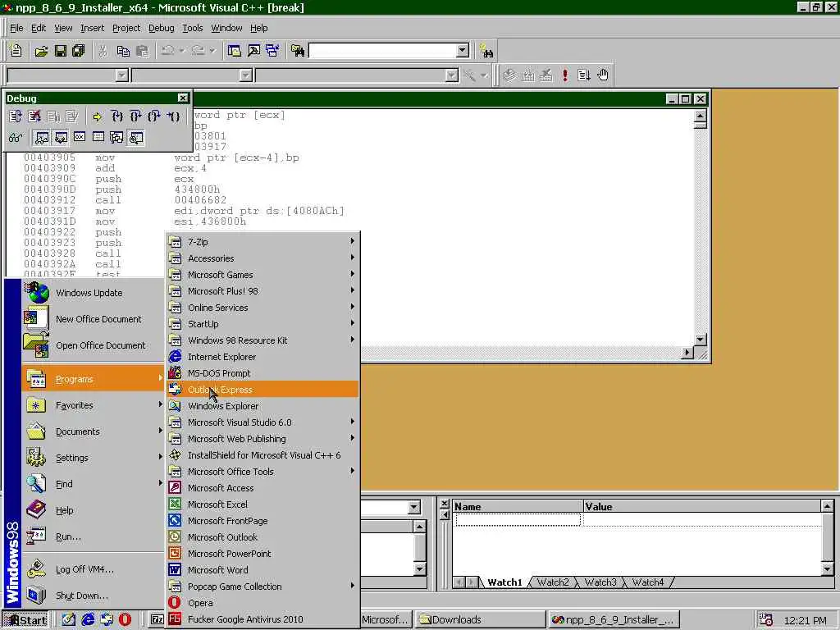Open the Context dropdown in Variables window
Screen dimensions: 840x630
(413, 507)
